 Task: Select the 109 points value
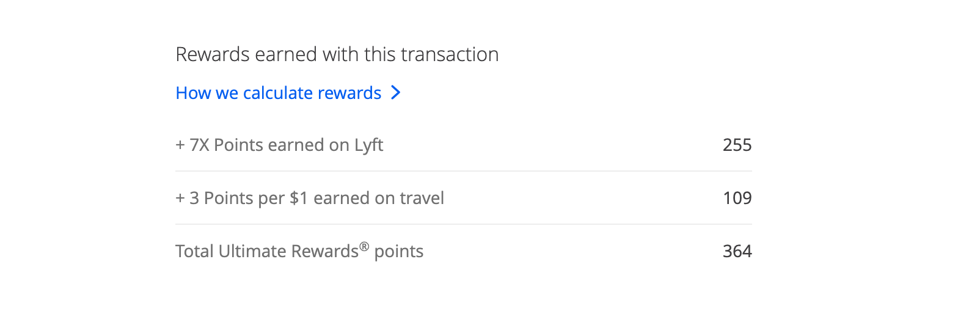coord(737,198)
